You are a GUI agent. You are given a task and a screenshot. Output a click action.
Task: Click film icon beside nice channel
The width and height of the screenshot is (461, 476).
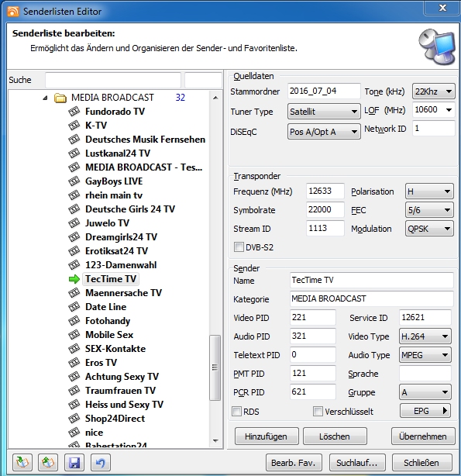74,433
